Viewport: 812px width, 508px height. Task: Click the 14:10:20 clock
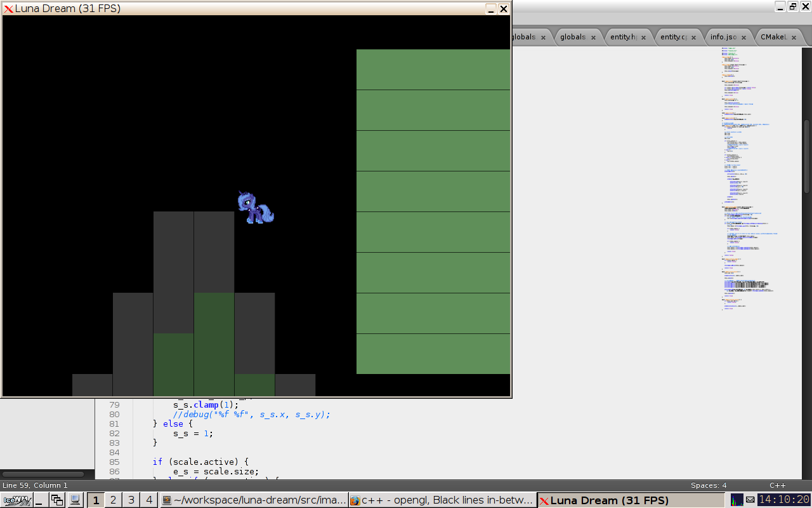click(784, 500)
